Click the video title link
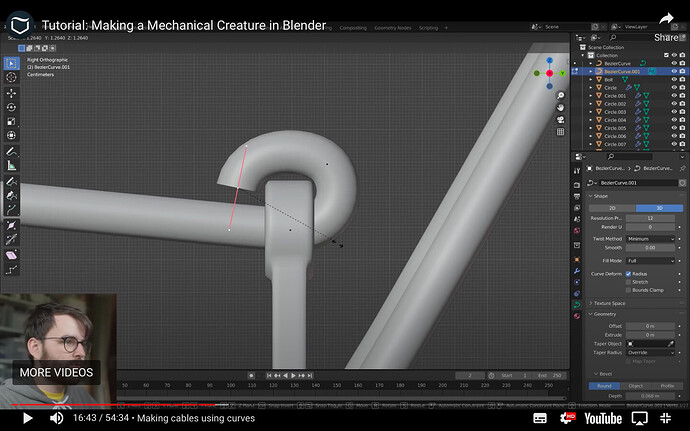The width and height of the screenshot is (690, 431). tap(184, 25)
